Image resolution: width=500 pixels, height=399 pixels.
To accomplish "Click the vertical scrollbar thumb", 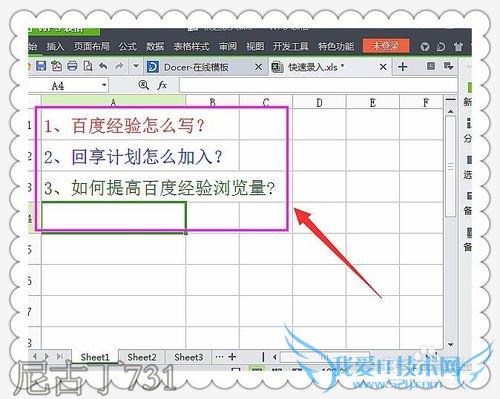I will (x=450, y=166).
